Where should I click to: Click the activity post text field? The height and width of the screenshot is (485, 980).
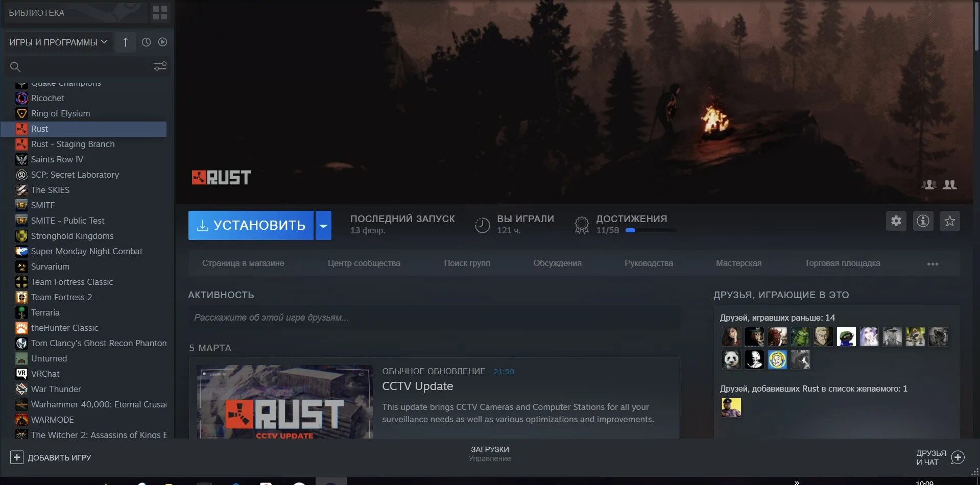tap(434, 317)
